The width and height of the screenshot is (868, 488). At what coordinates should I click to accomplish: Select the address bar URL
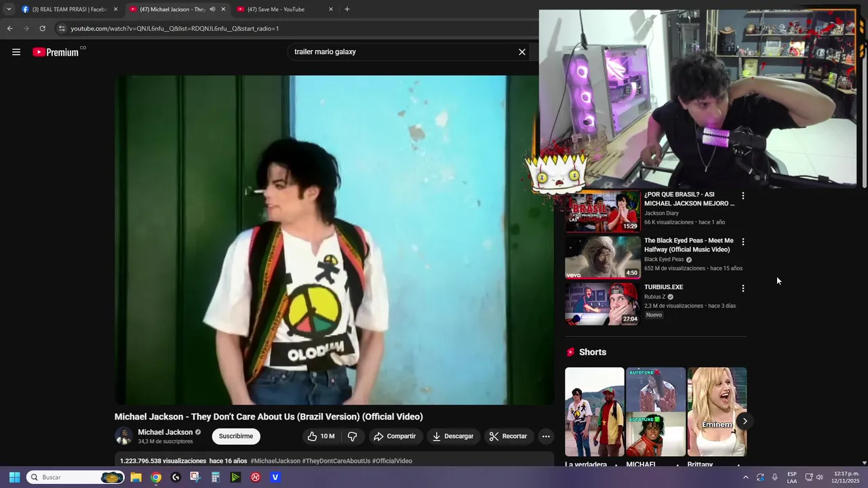[175, 28]
